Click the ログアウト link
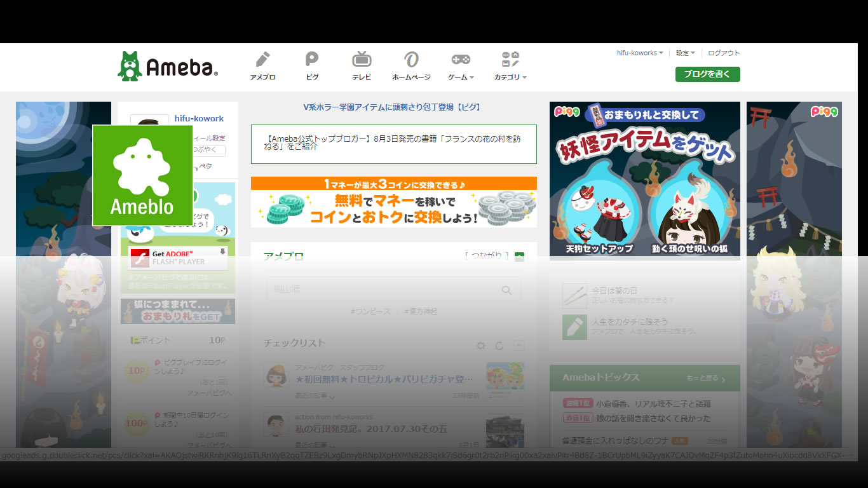The width and height of the screenshot is (868, 488). tap(724, 53)
